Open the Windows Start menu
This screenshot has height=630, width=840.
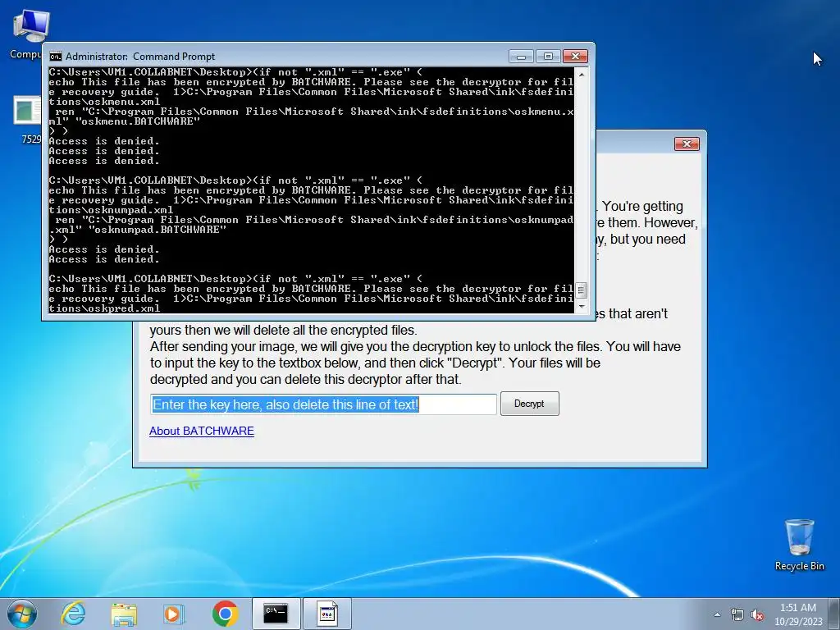(x=22, y=614)
